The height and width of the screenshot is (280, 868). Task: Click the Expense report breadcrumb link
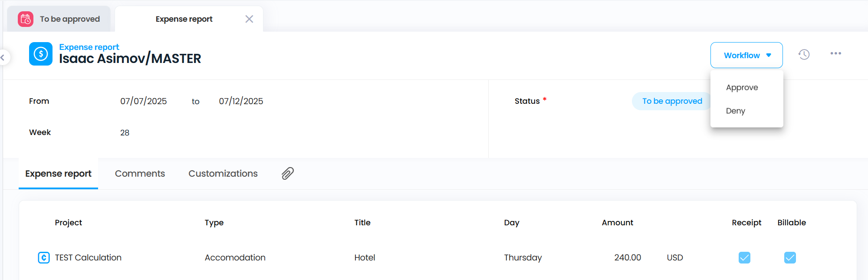click(89, 47)
